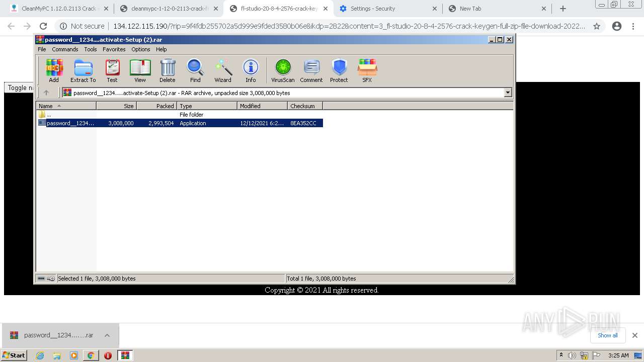Switch to cleanmypc-1-12-0-2113-crack tab

point(169,9)
